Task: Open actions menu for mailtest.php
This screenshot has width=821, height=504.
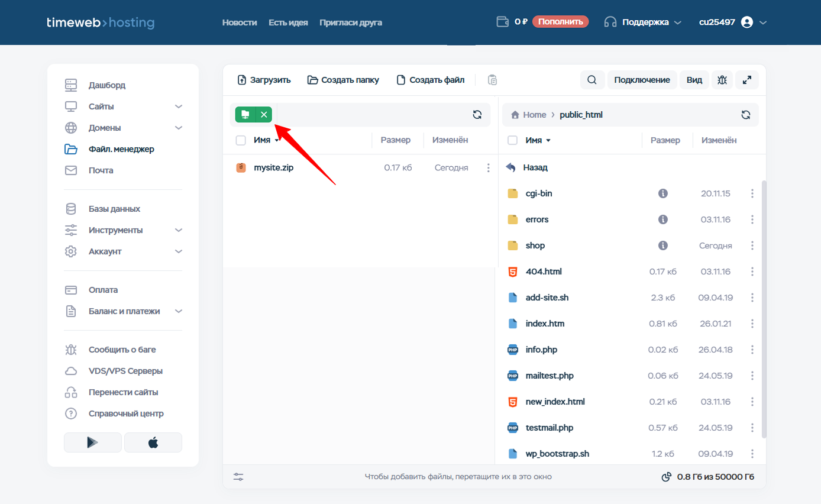Action: pos(752,376)
